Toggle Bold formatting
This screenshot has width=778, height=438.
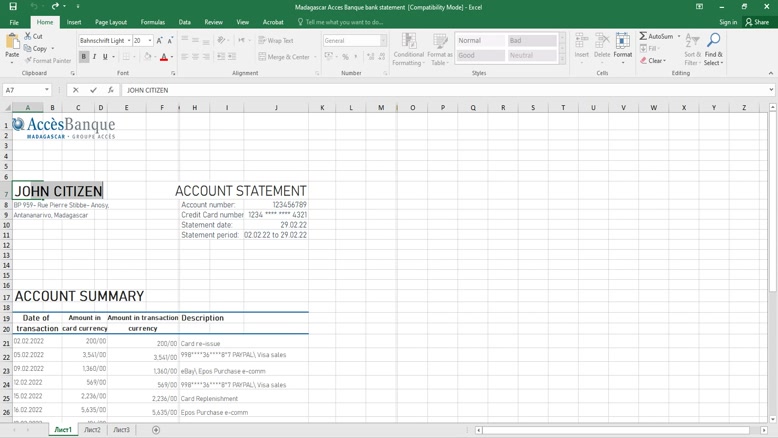coord(84,57)
